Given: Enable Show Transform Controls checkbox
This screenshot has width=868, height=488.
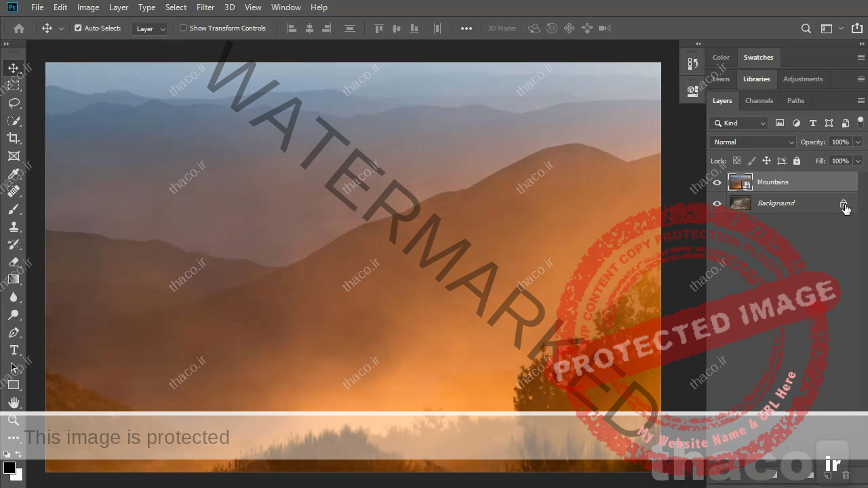Looking at the screenshot, I should pos(183,28).
